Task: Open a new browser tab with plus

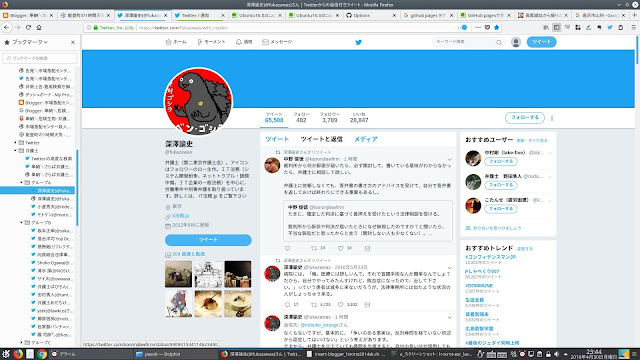Action: pyautogui.click(x=634, y=15)
